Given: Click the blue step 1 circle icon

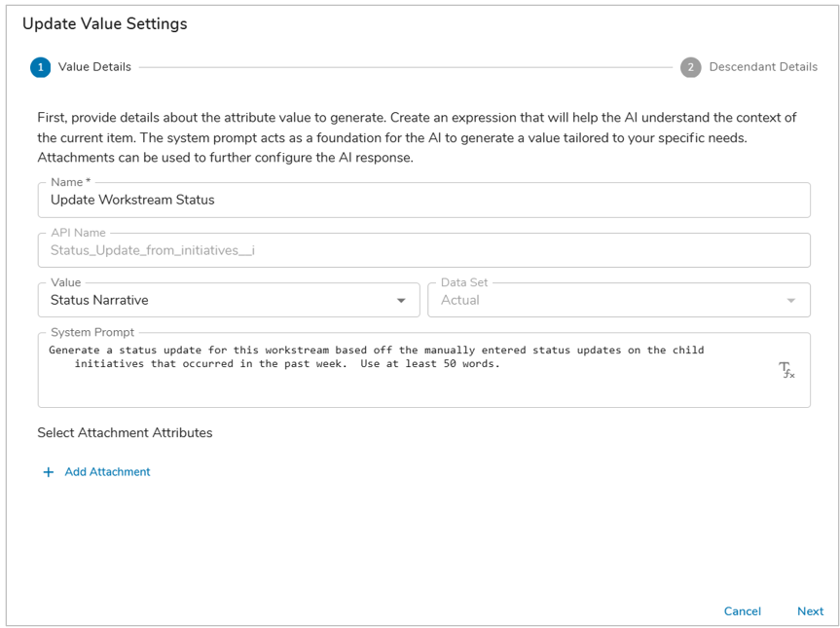Looking at the screenshot, I should pos(40,67).
